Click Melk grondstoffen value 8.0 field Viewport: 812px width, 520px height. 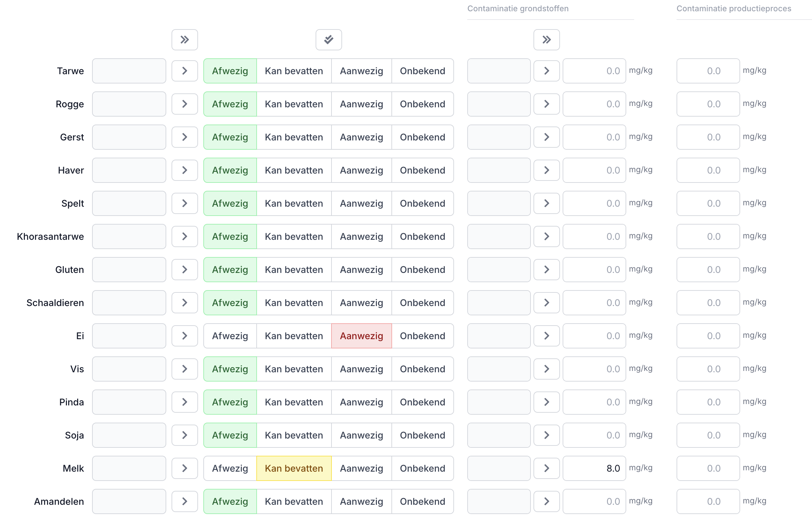click(x=594, y=468)
